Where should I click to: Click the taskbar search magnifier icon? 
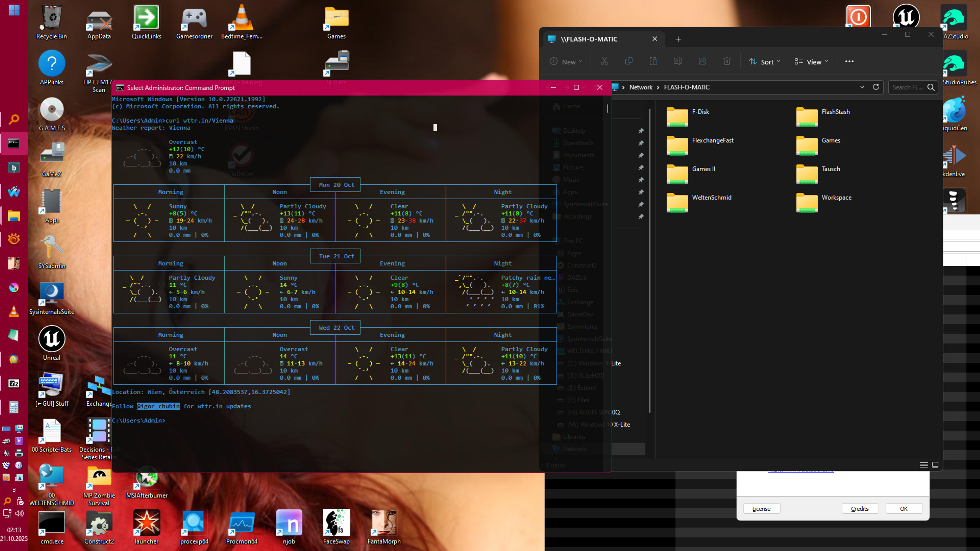click(14, 119)
